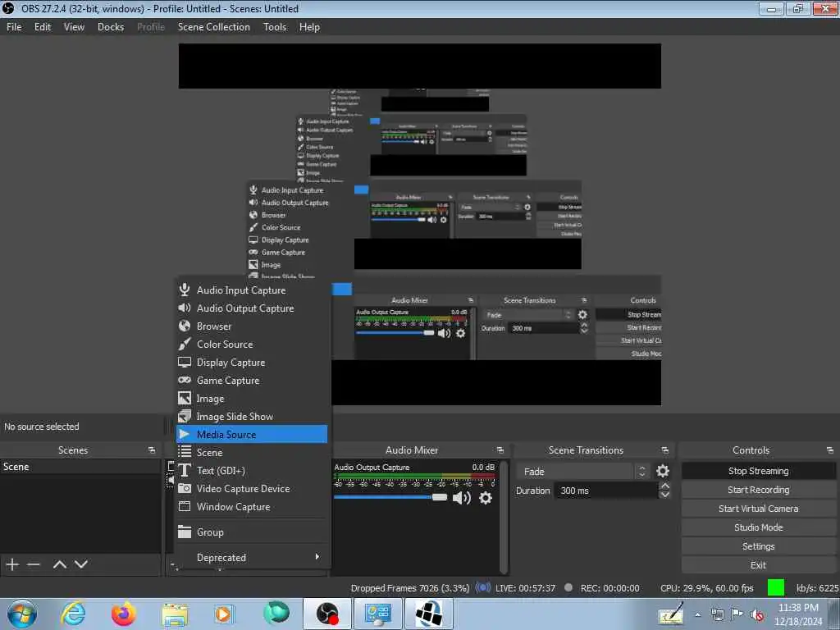The image size is (840, 630).
Task: Add an Image Slide Show source
Action: [252, 416]
